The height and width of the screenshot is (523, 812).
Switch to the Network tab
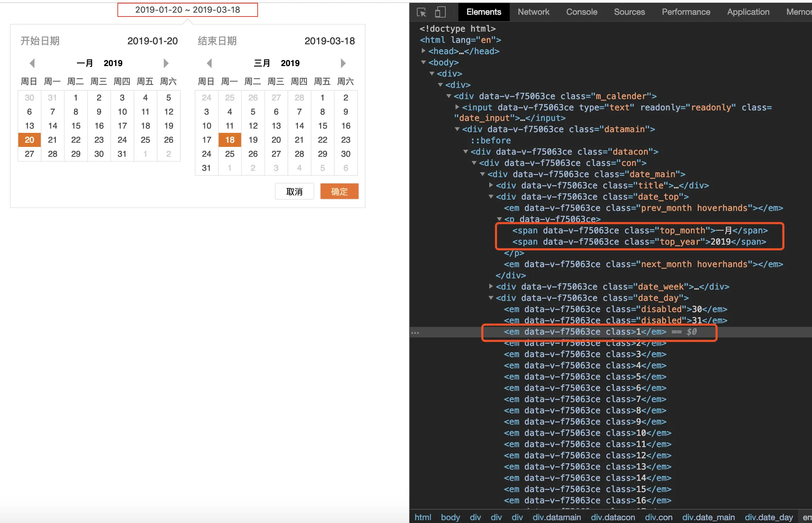pos(533,12)
